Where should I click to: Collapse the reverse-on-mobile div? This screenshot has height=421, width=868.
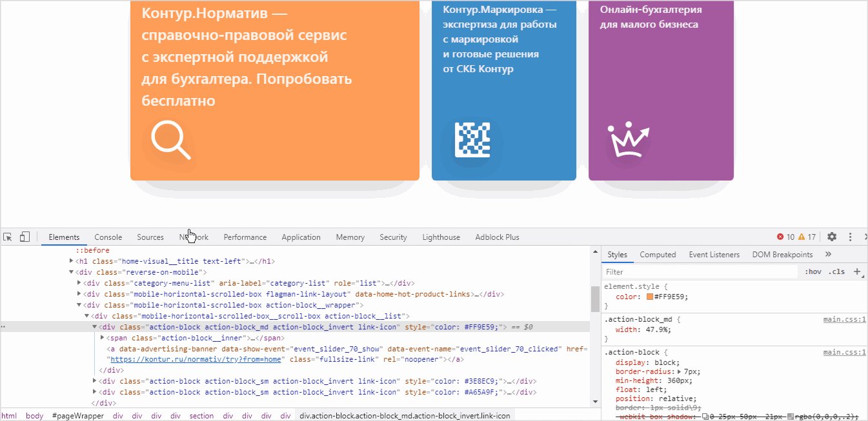click(71, 272)
